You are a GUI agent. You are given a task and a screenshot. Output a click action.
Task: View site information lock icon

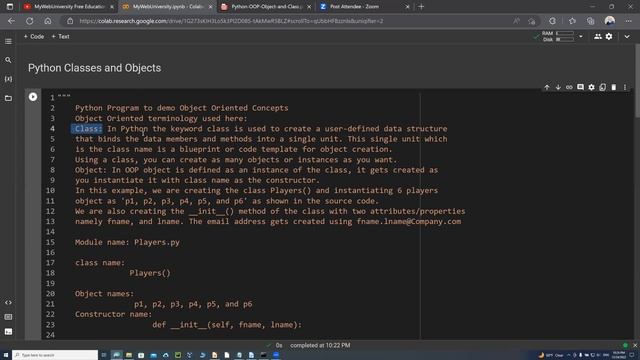click(70, 21)
